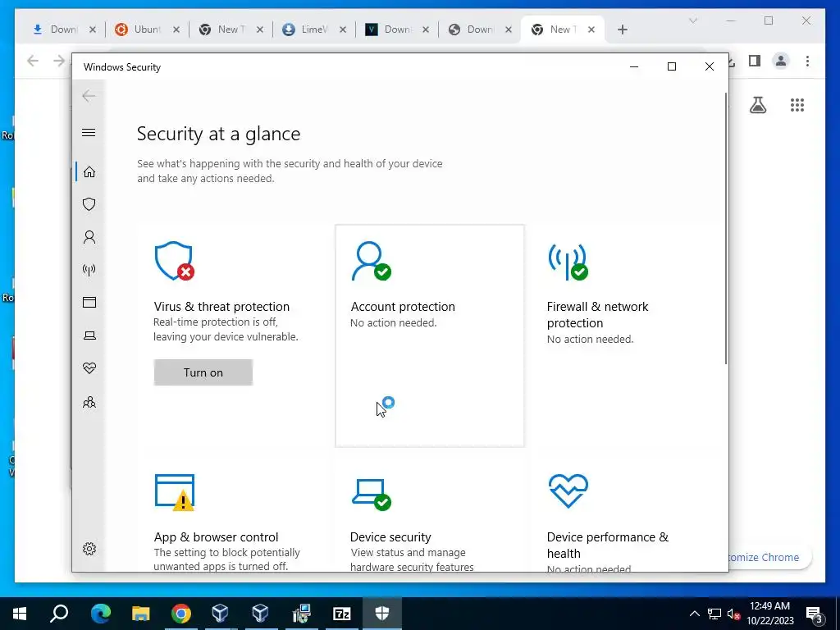Click the Chrome labs flask icon
This screenshot has height=630, width=840.
tap(757, 105)
